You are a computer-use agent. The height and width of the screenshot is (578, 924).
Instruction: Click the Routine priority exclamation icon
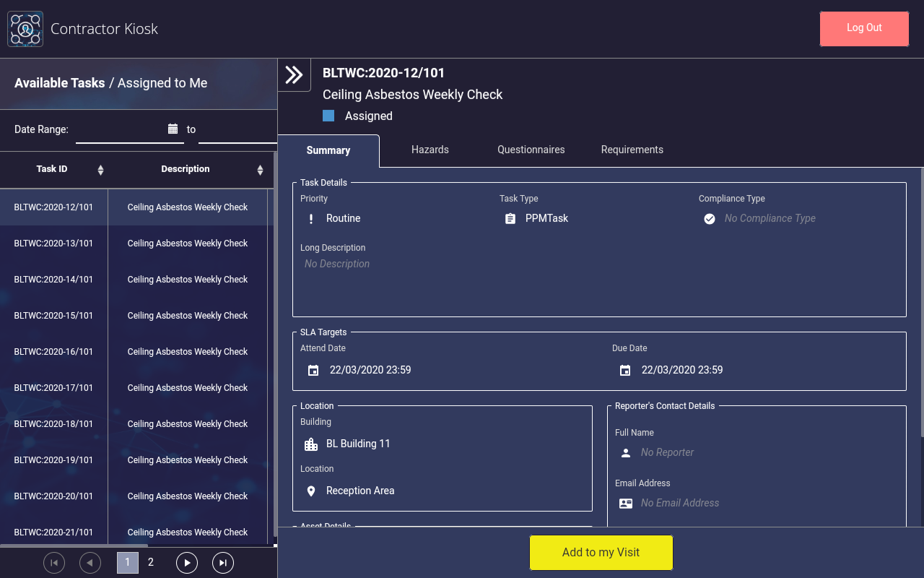[x=311, y=219]
